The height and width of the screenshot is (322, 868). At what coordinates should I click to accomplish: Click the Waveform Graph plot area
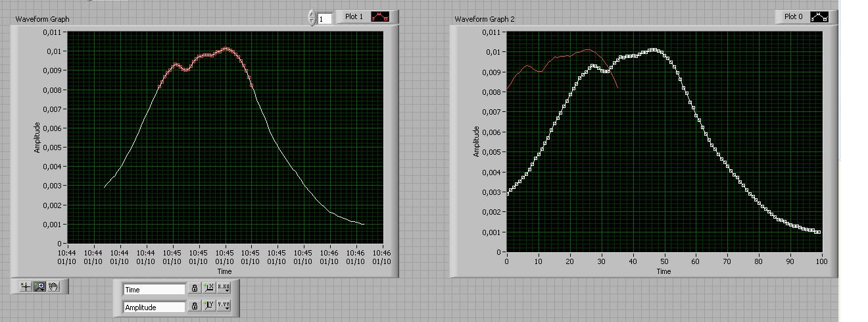[x=225, y=137]
